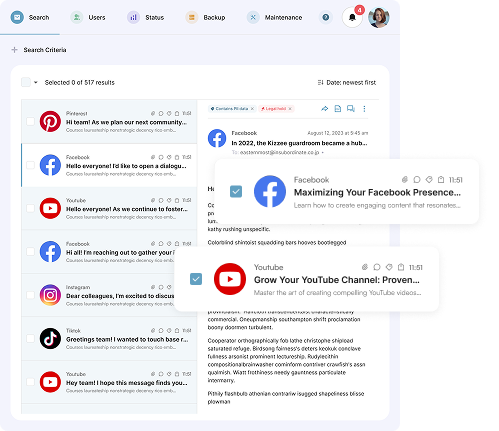This screenshot has width=499, height=431.
Task: Open 'Maximizing Your Facebook Presence' card title
Action: [377, 192]
